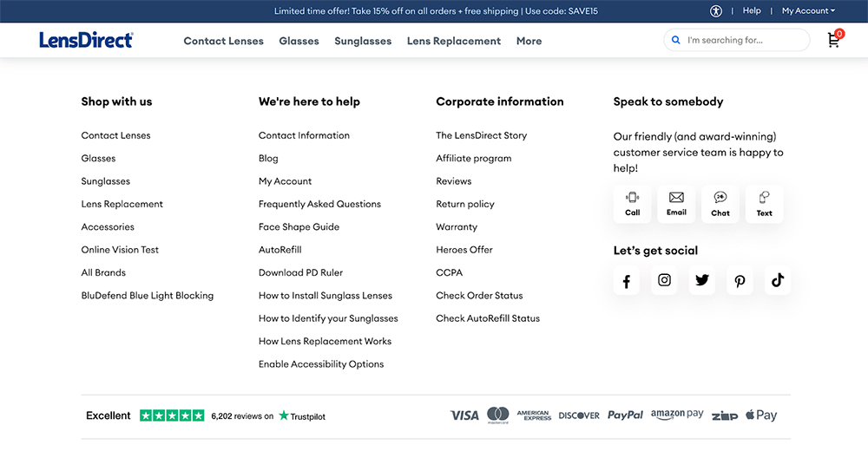Click the search input field
Viewport: 868px width, 458px height.
tap(742, 40)
